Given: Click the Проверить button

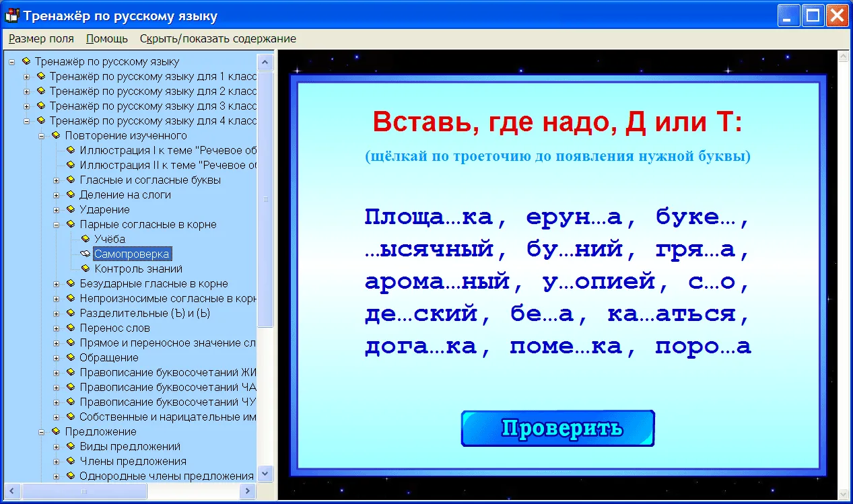Looking at the screenshot, I should [557, 429].
